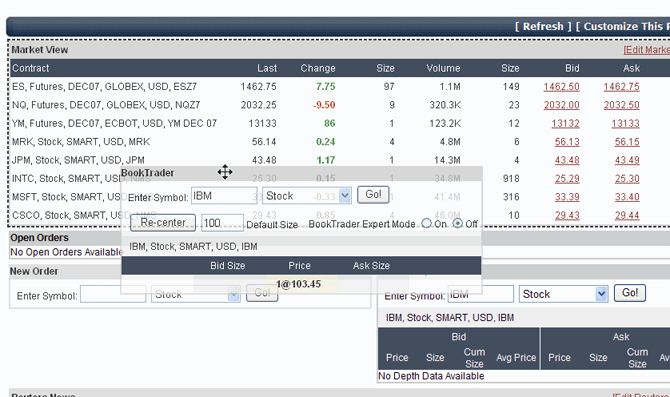
Task: Click the YM futures ask 13133
Action: (625, 124)
